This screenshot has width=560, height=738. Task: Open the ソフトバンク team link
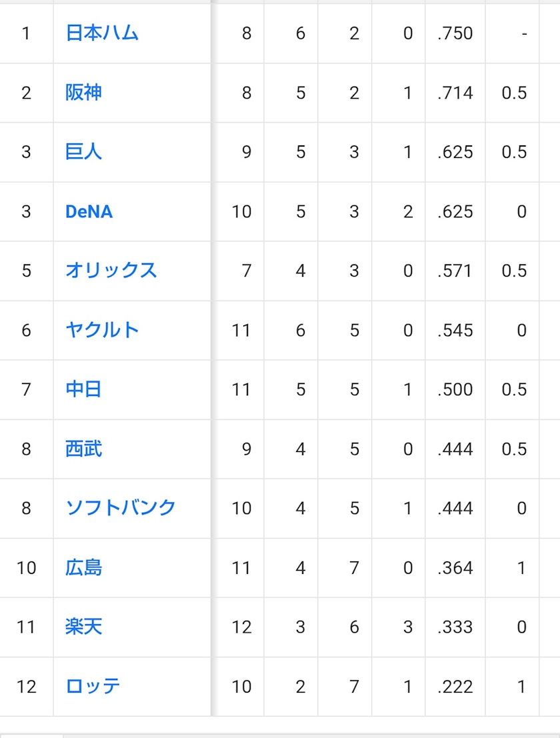pos(121,508)
